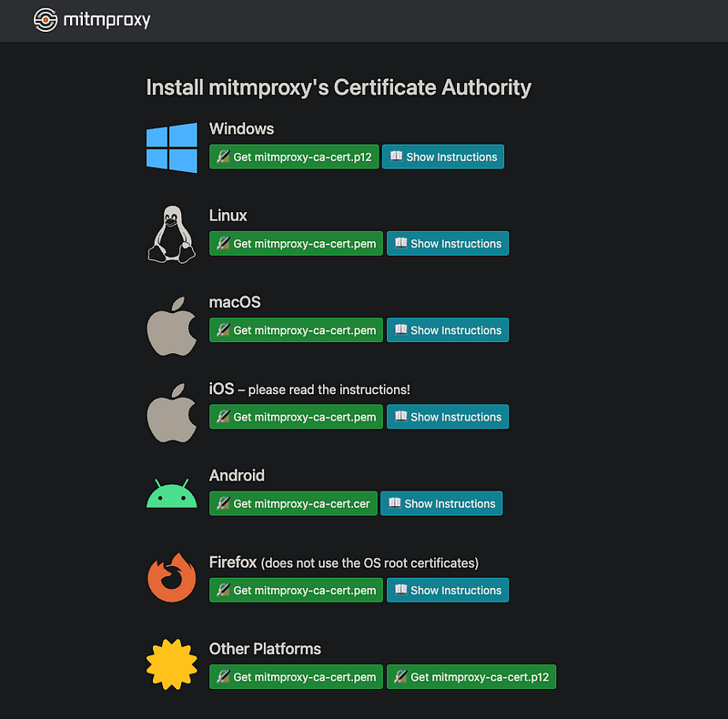Get the iOS mitmproxy-ca-cert.pem certificate

296,417
